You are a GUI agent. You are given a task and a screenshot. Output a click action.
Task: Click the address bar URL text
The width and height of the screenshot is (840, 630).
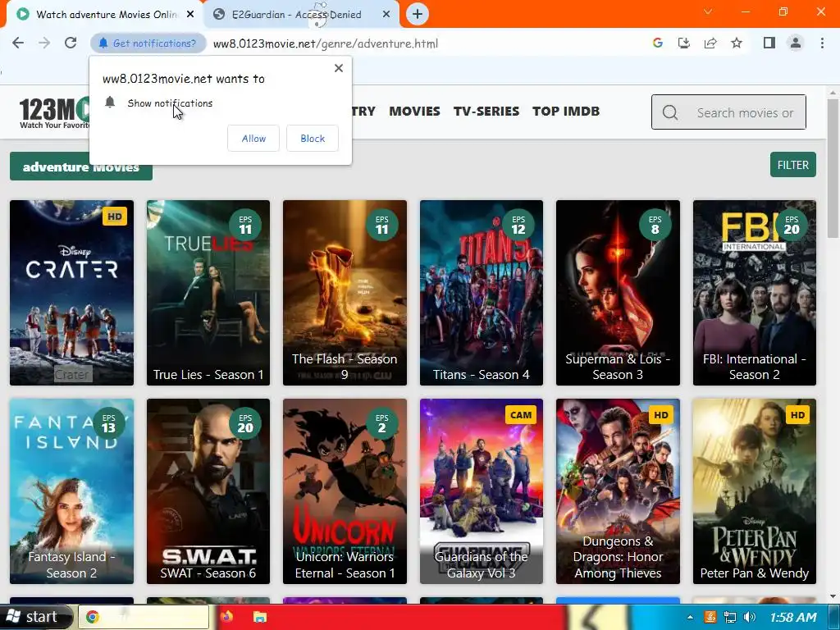[x=325, y=43]
